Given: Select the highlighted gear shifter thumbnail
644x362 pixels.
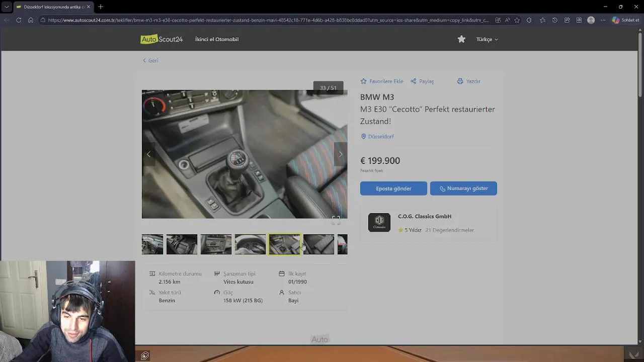Looking at the screenshot, I should tap(284, 244).
